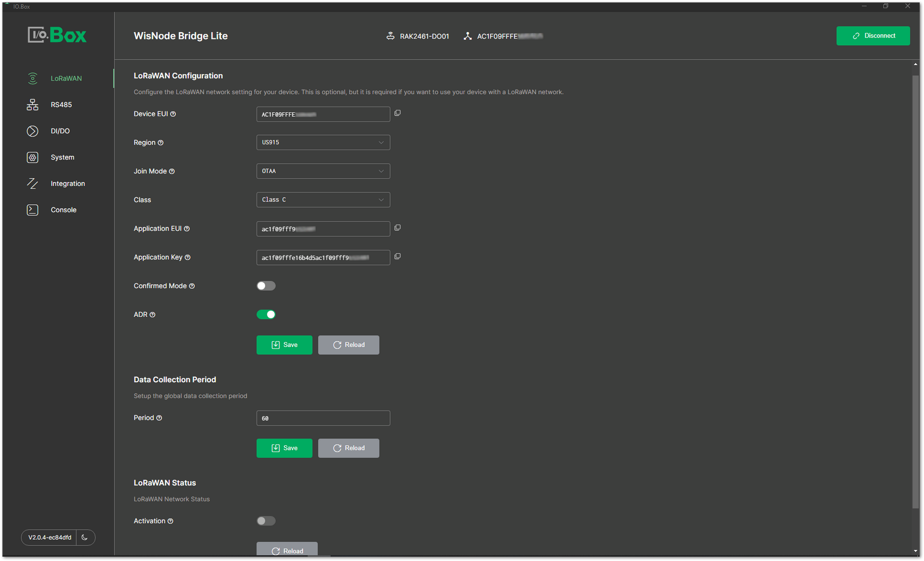The width and height of the screenshot is (924, 561).
Task: Disconnect from the device
Action: 873,36
